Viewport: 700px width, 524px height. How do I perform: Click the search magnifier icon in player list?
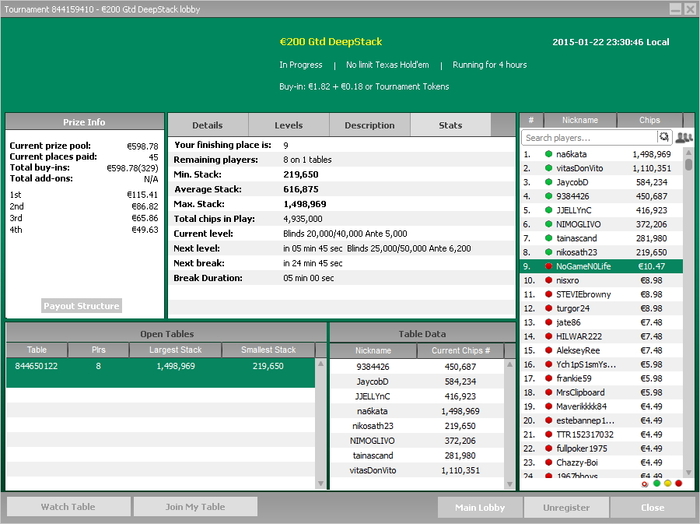pyautogui.click(x=663, y=137)
